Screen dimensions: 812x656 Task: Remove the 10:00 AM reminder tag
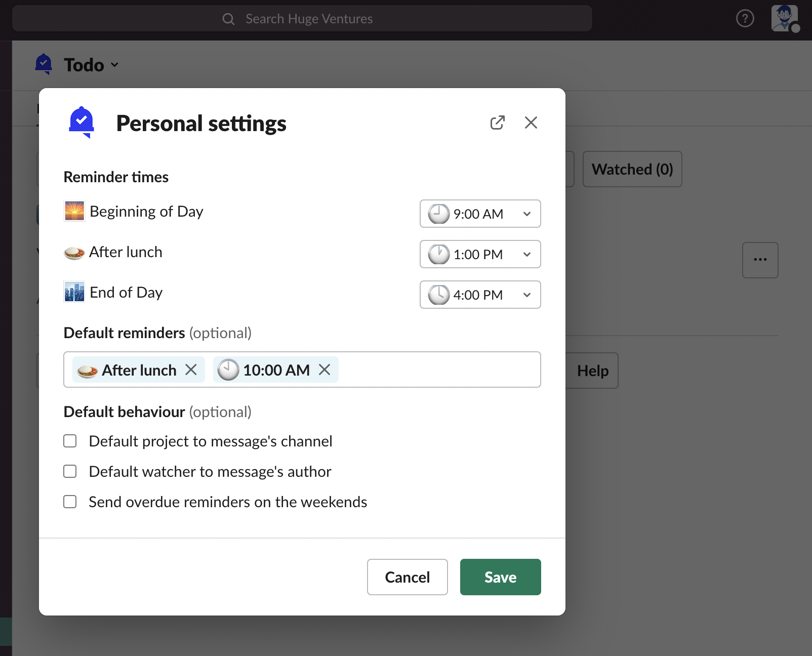click(x=324, y=370)
